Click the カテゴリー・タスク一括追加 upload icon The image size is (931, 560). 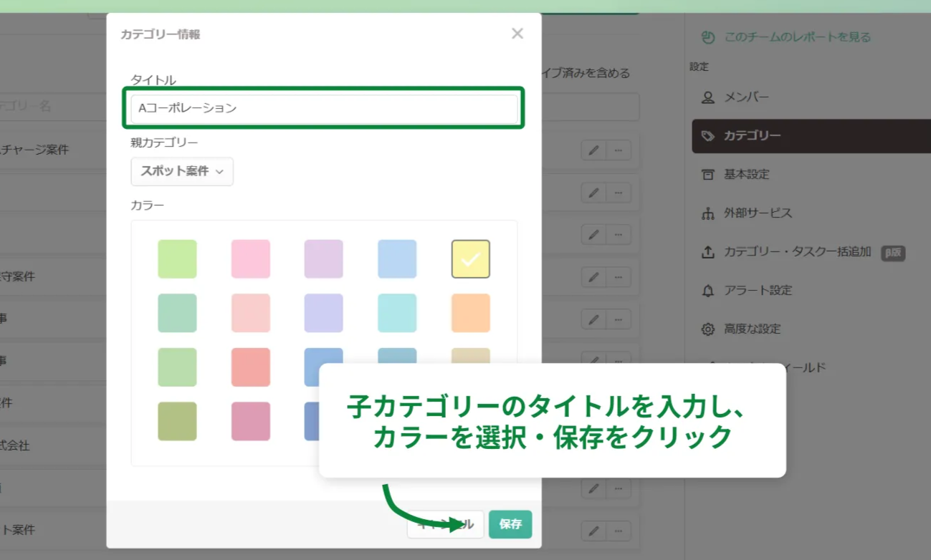(708, 252)
